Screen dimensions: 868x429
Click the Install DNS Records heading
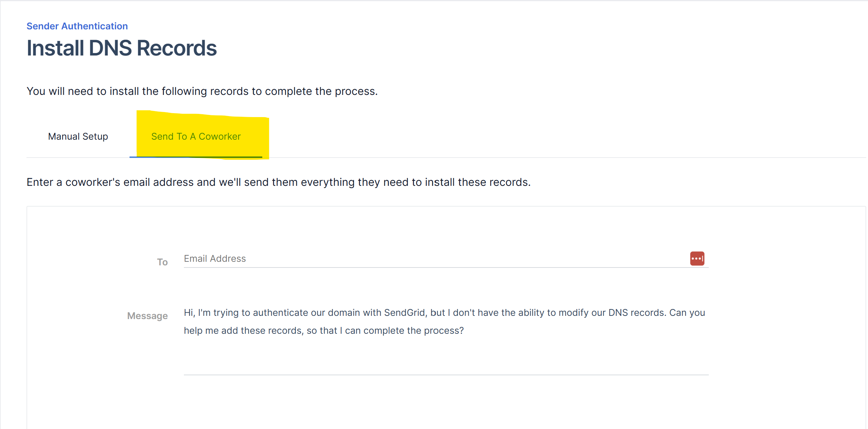point(122,48)
